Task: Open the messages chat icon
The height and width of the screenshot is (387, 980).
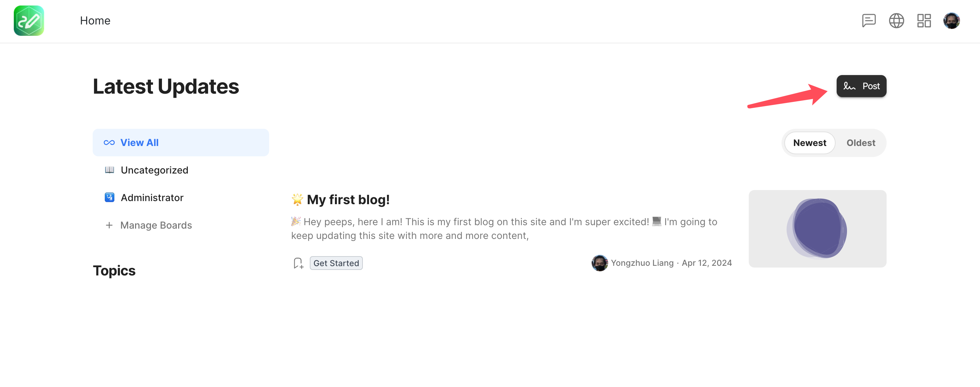Action: (869, 21)
